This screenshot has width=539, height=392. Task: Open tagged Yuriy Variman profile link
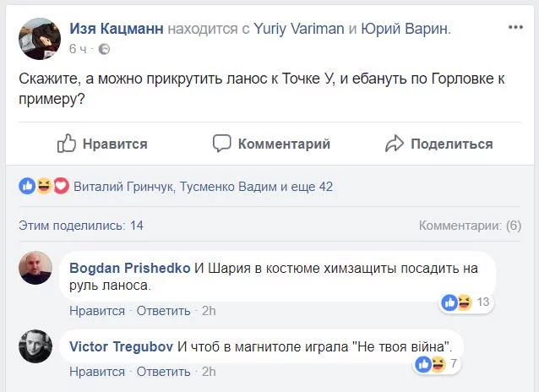[x=299, y=29]
